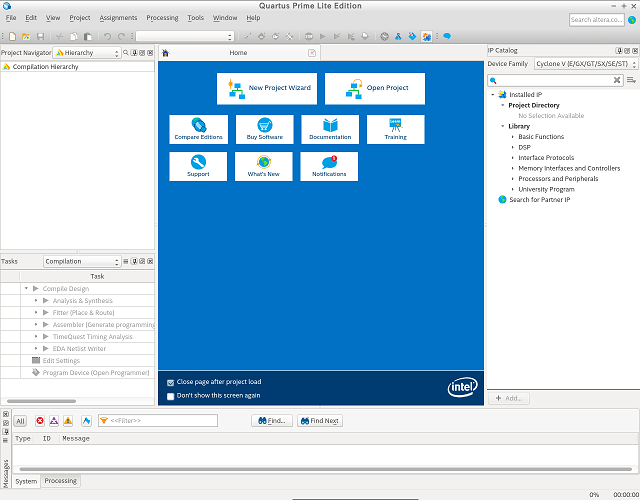Viewport: 640px width, 500px height.
Task: Click the Tasks panel customize list icon
Action: [126, 261]
